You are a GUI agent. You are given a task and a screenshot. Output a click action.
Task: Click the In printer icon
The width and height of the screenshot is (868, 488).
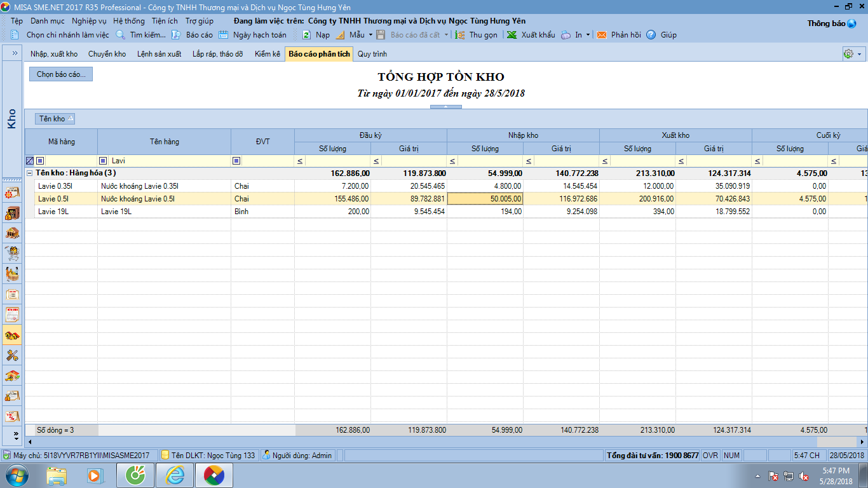[x=566, y=35]
